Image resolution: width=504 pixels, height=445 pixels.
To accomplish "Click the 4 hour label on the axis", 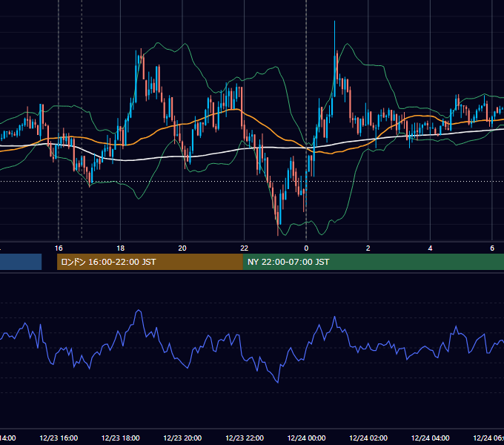I will click(x=430, y=248).
